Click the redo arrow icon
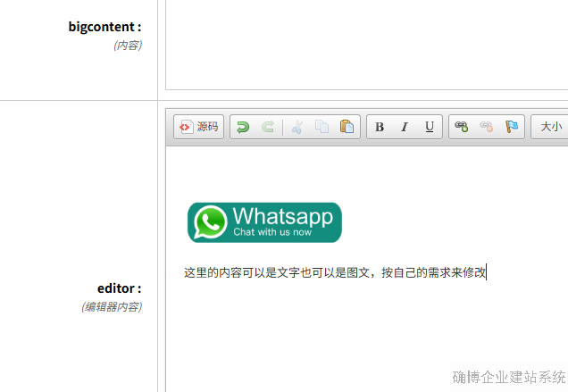Screen dimensions: 568x392 click(x=268, y=127)
